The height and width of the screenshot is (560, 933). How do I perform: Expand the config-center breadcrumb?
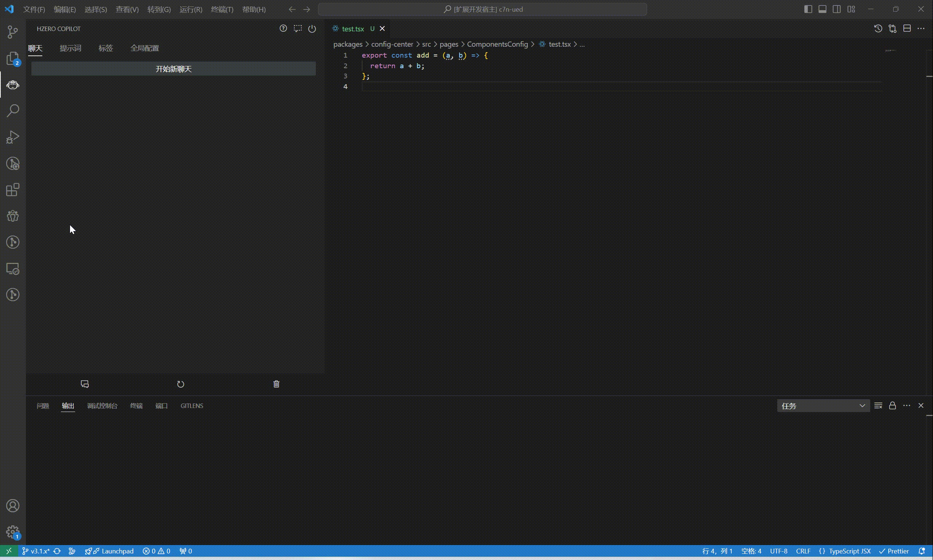[x=392, y=44]
